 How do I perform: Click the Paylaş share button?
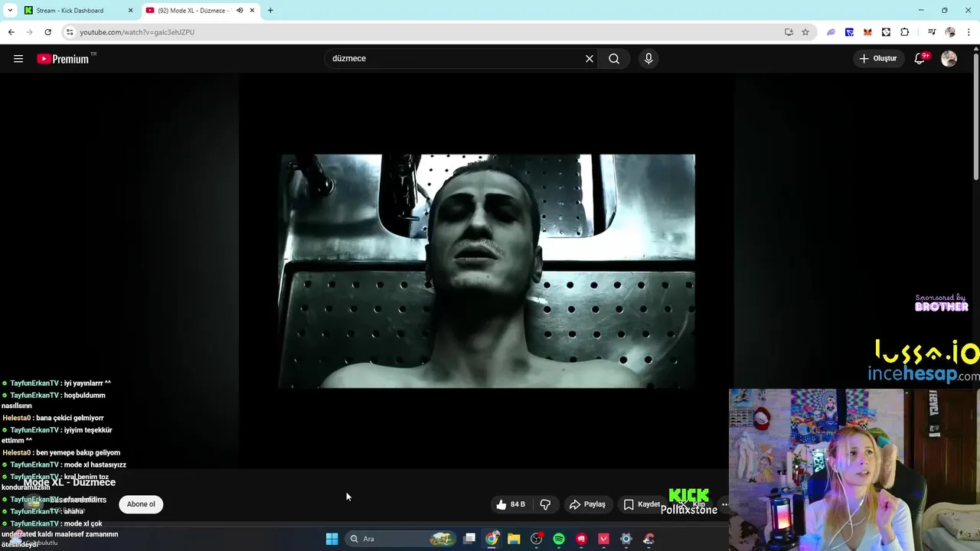(x=587, y=504)
